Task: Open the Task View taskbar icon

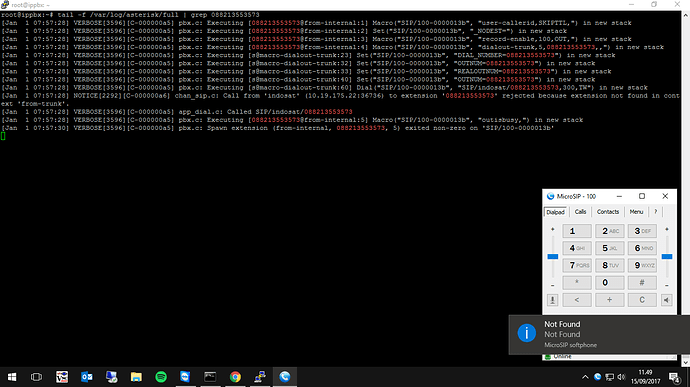Action: pyautogui.click(x=37, y=377)
